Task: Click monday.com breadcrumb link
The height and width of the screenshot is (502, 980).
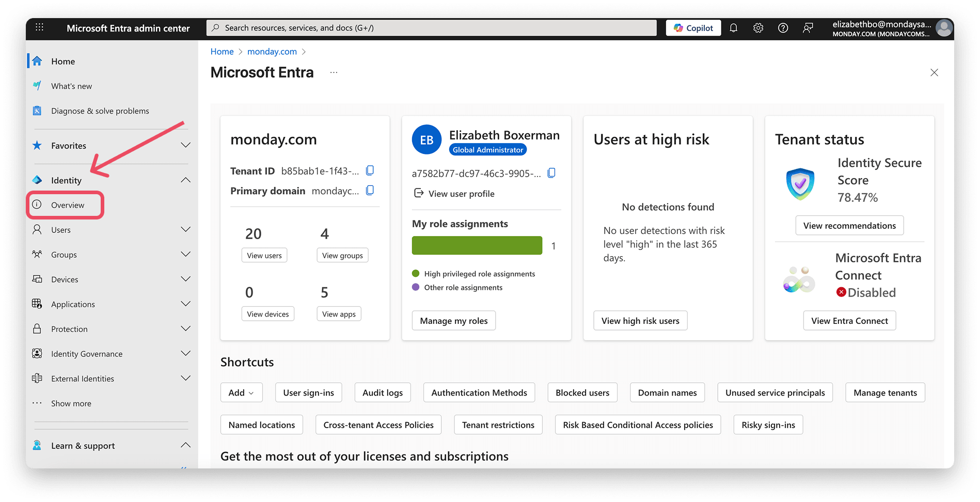Action: point(272,52)
